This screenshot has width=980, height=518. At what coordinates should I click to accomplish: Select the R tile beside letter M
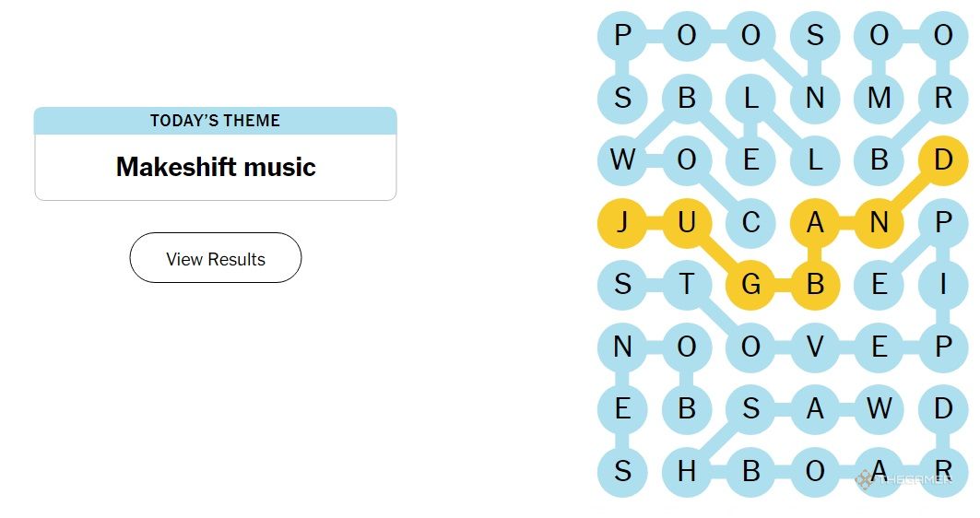click(943, 98)
